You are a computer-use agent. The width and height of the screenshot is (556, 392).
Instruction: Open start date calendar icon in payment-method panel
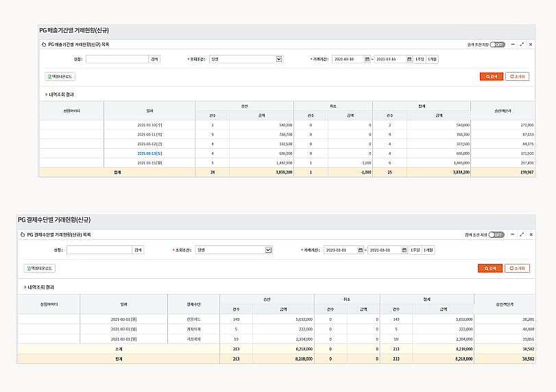(x=361, y=250)
